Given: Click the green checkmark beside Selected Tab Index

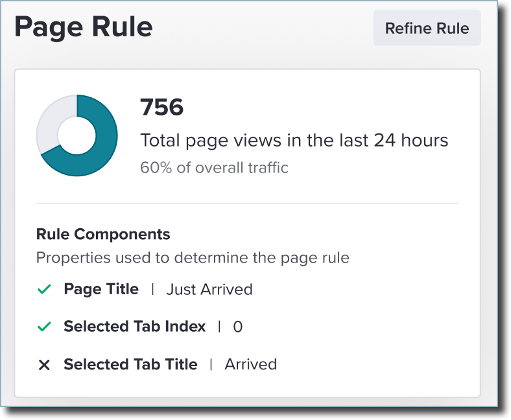Looking at the screenshot, I should pyautogui.click(x=44, y=327).
